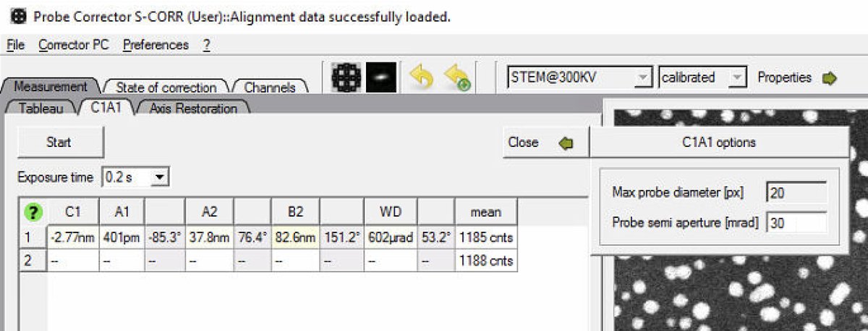Click the probe image toolbar icon

click(380, 77)
